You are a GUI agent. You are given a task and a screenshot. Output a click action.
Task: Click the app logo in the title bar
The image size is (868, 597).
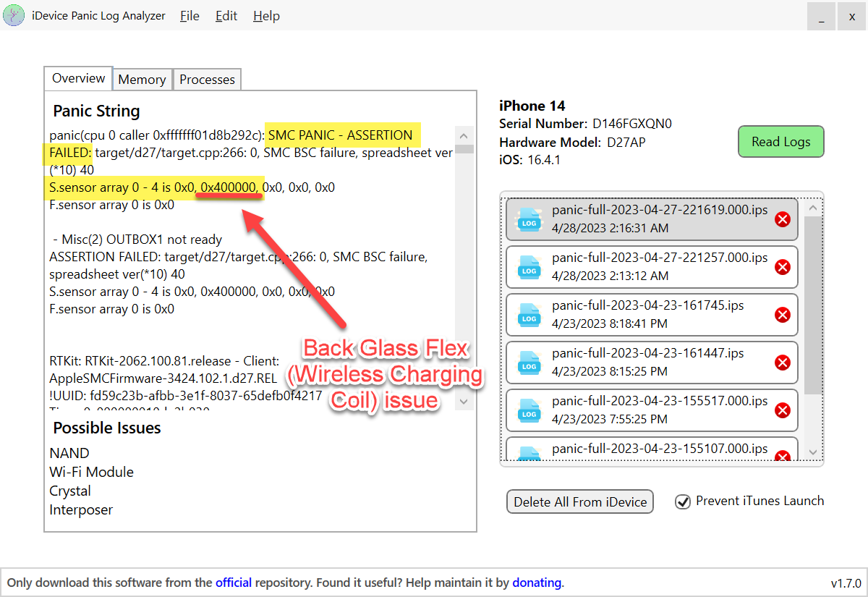(14, 15)
